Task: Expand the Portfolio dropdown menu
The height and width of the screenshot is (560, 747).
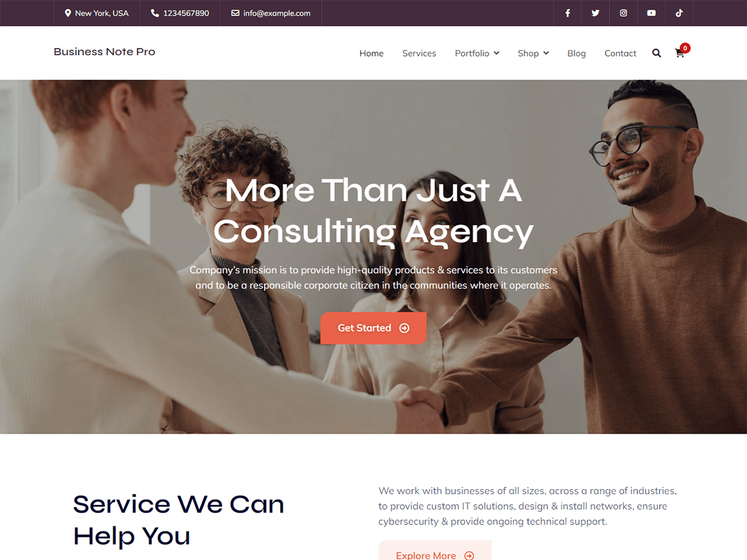Action: click(x=477, y=54)
